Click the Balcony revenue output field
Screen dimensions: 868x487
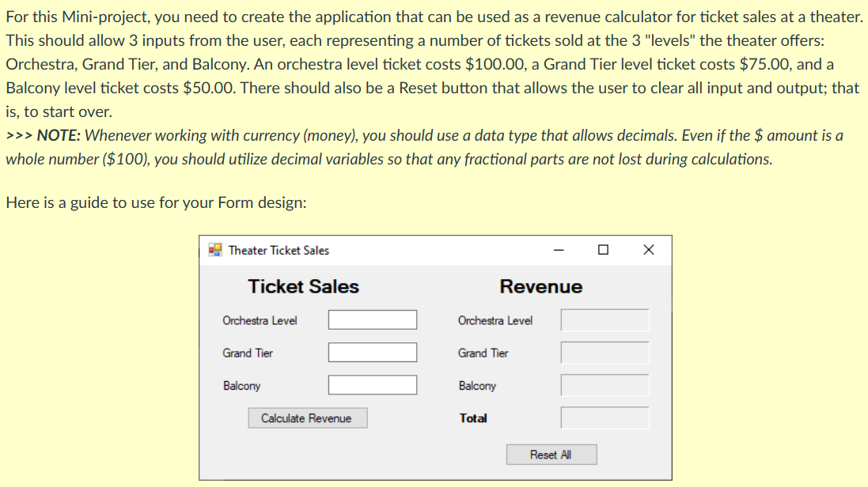coord(604,384)
